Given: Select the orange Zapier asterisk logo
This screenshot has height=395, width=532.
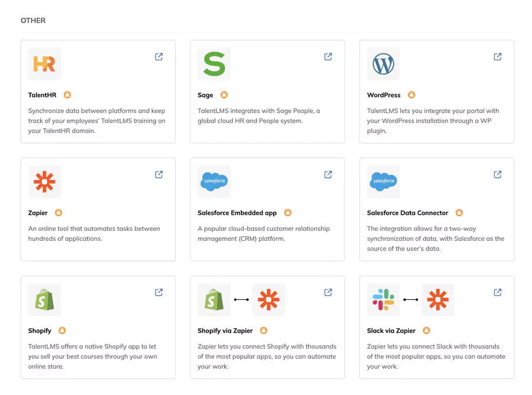Looking at the screenshot, I should [x=44, y=181].
